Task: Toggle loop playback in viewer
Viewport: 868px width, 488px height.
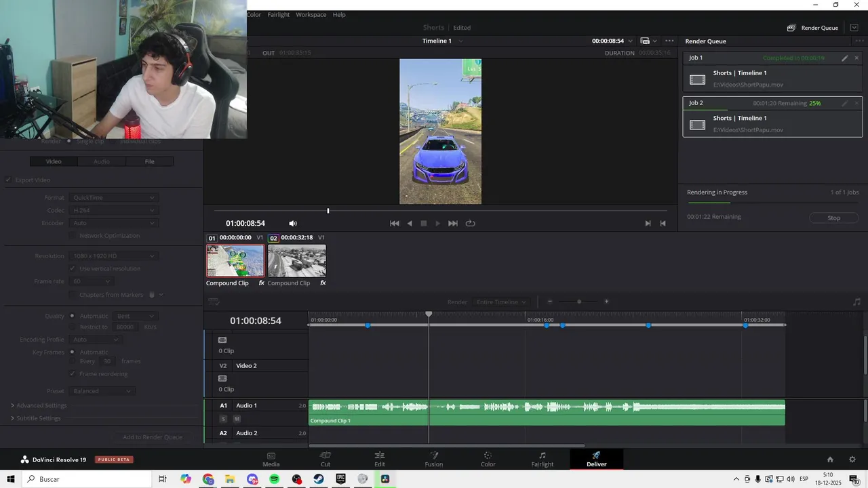Action: (x=470, y=223)
